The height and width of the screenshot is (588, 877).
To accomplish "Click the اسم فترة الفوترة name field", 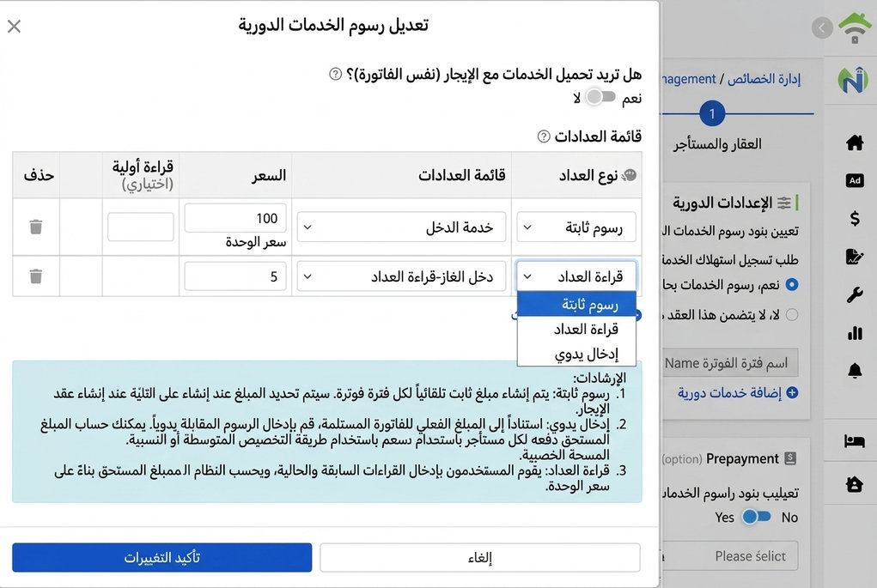I will tap(730, 363).
